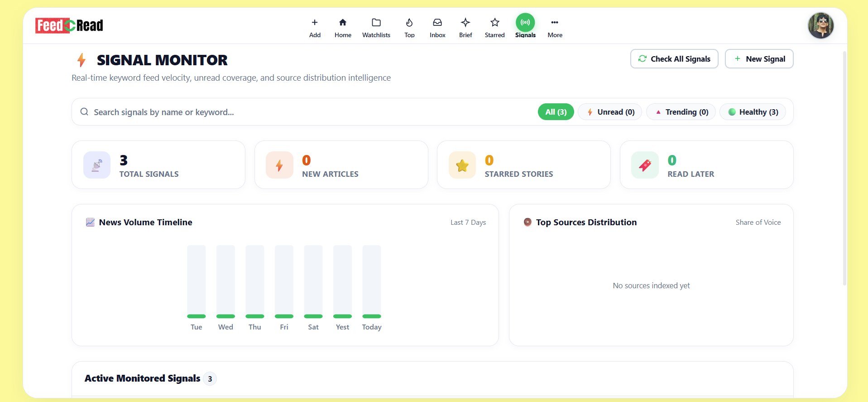Click the Active Monitored Signals count badge
This screenshot has height=402, width=868.
(x=210, y=379)
